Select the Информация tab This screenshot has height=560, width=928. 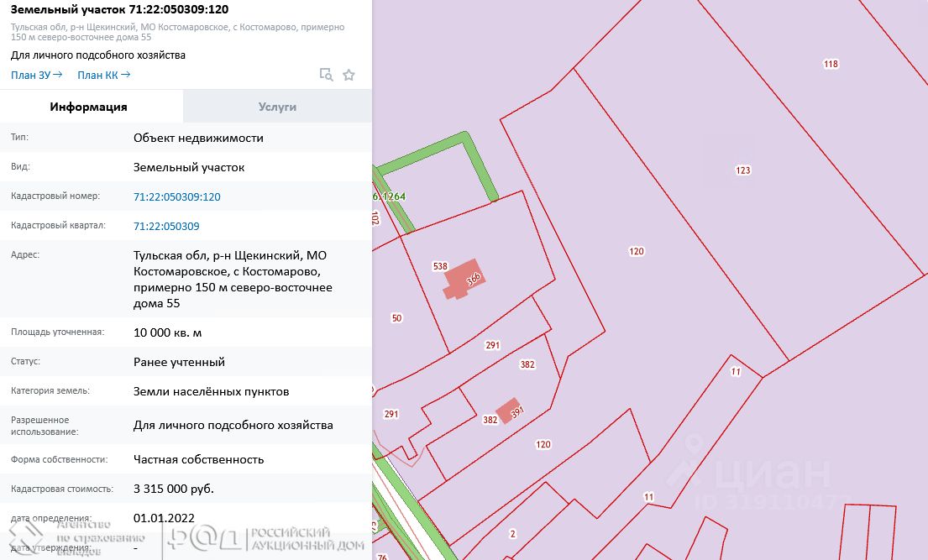click(89, 107)
